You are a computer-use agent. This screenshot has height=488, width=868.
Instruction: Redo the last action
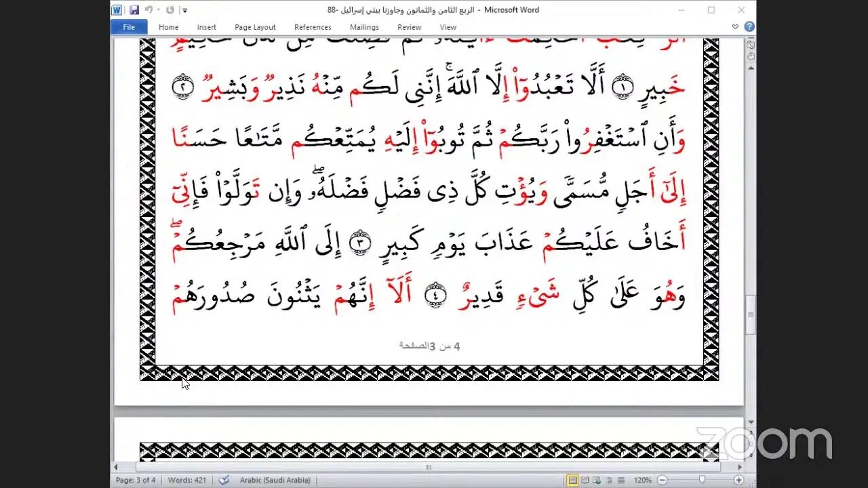(170, 10)
